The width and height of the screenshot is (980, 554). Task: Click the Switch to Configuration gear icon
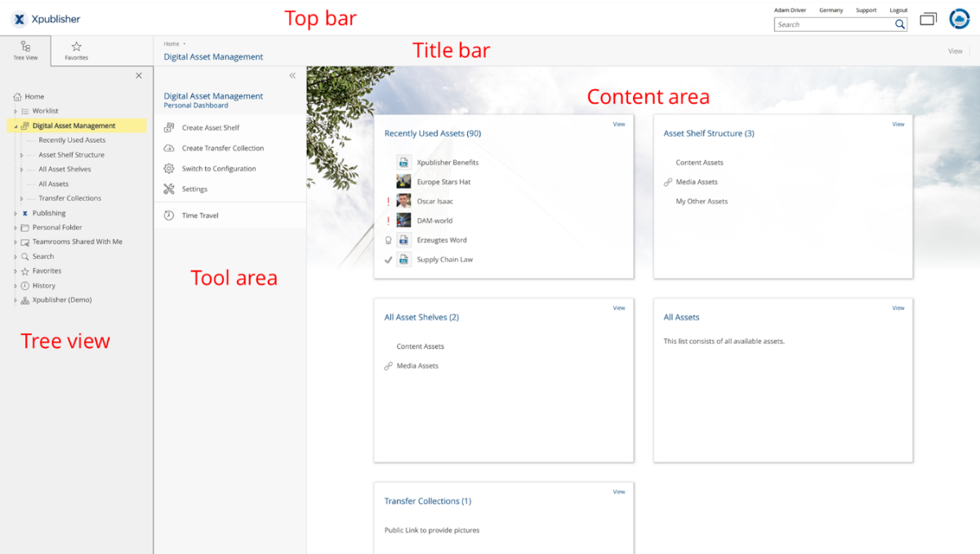point(169,168)
